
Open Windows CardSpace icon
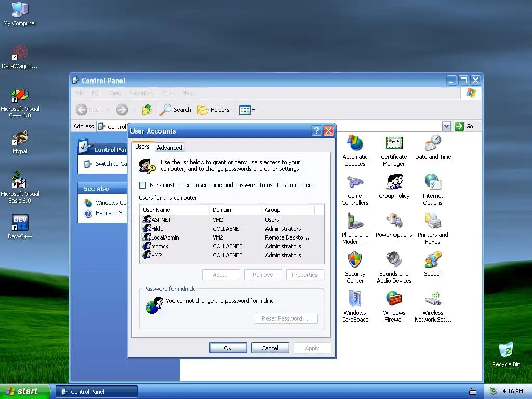coord(355,306)
